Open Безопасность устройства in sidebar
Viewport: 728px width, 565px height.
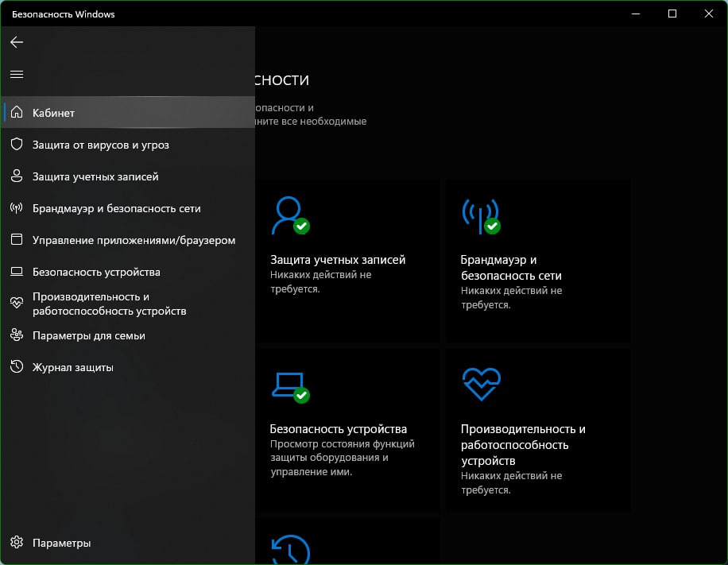point(128,272)
